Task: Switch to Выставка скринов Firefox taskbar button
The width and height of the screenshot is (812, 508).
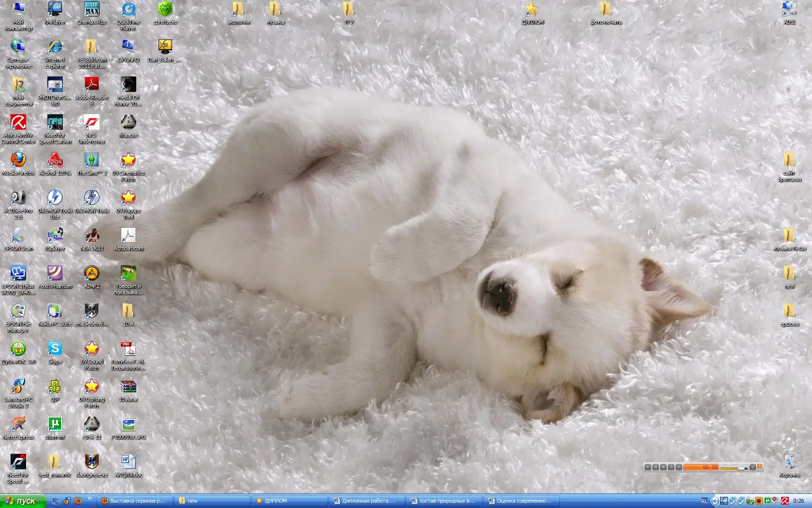Action: click(134, 501)
